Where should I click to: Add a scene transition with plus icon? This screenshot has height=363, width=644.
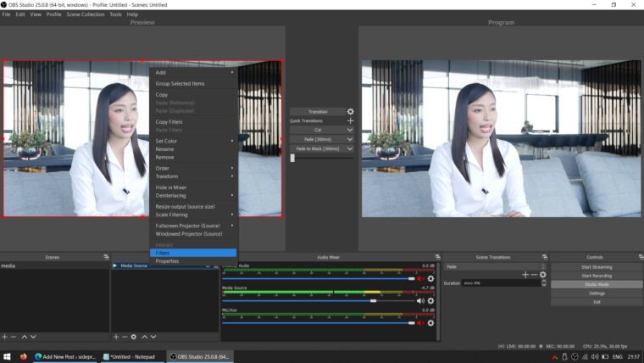click(x=525, y=275)
